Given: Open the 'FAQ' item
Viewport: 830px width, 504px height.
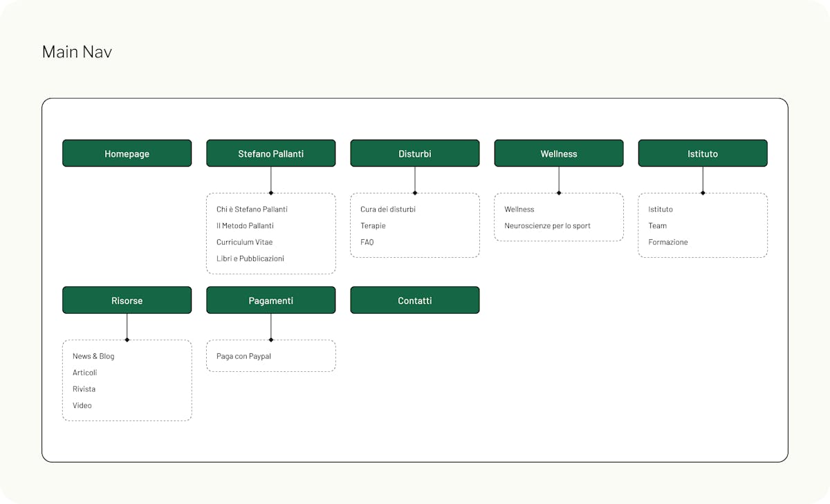Looking at the screenshot, I should click(367, 242).
